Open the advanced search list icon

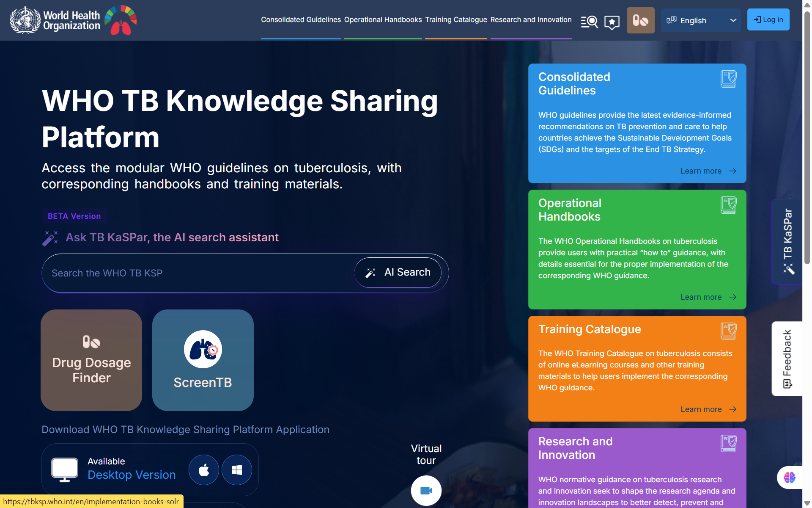[589, 21]
